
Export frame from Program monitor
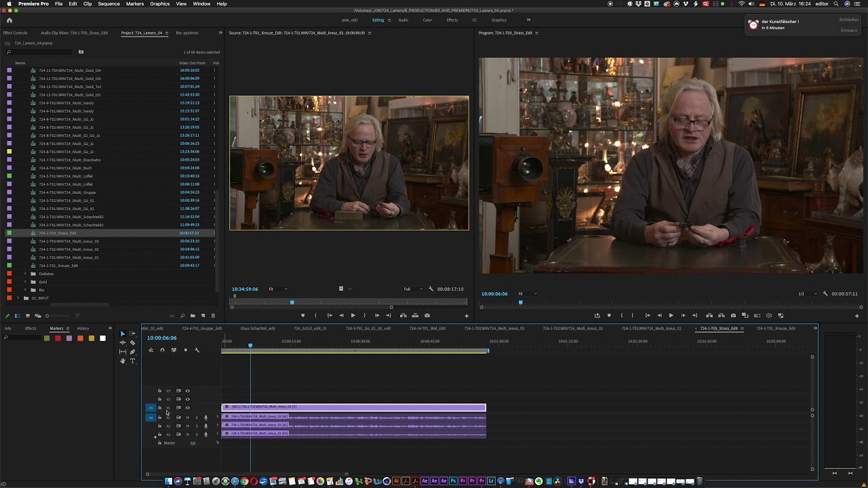(x=733, y=315)
